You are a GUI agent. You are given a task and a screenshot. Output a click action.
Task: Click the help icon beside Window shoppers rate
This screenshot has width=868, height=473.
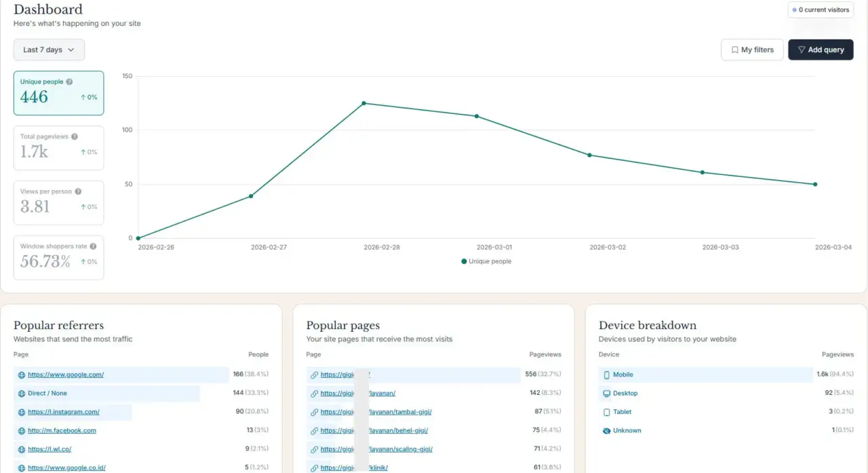pos(92,246)
